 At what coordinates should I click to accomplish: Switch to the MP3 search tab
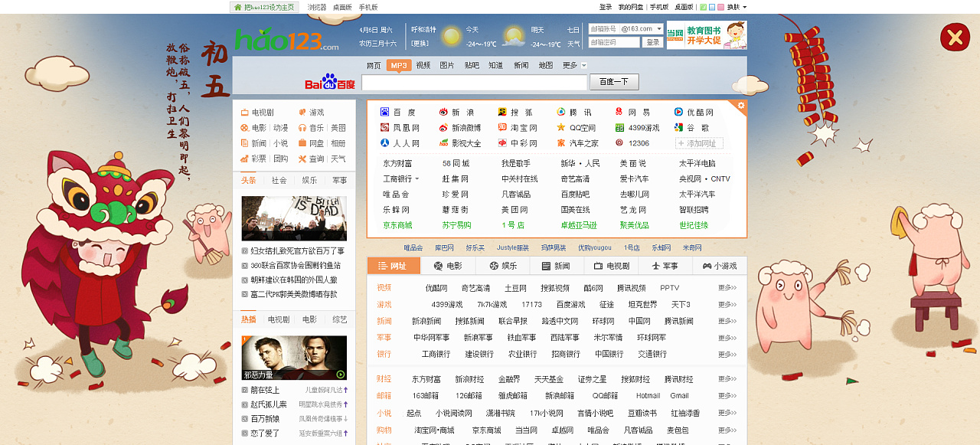(x=397, y=65)
